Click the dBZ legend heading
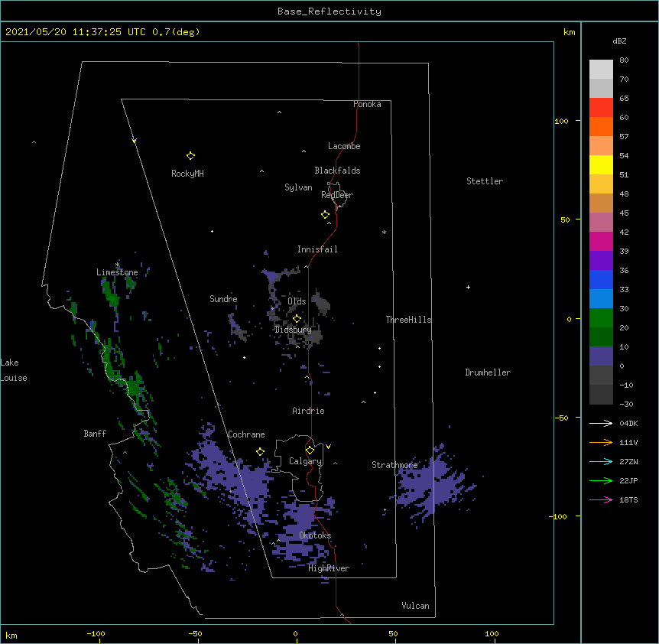This screenshot has width=659, height=644. (x=619, y=41)
